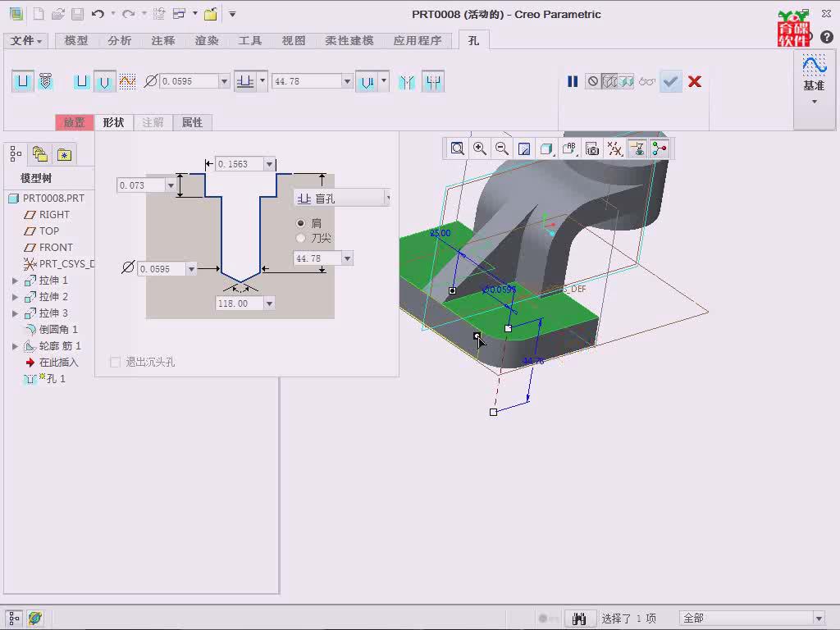Choose the standard drill-point hole profile

tap(104, 81)
